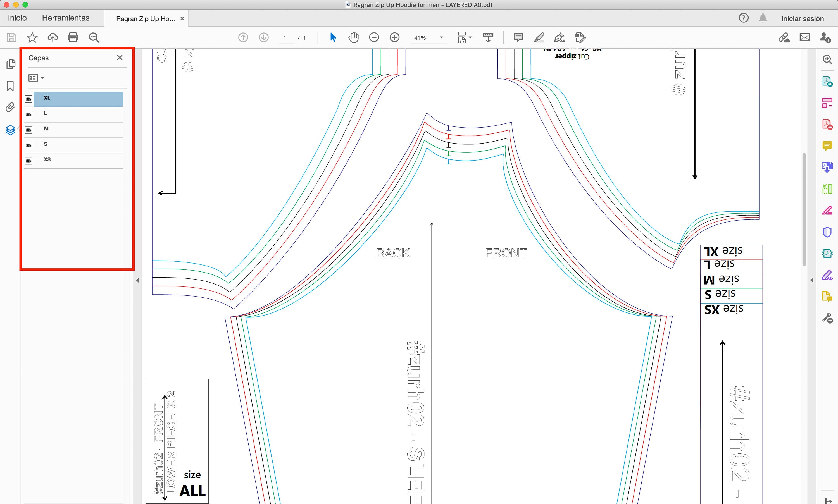Viewport: 838px width, 504px height.
Task: Click the Print file icon
Action: (x=73, y=37)
